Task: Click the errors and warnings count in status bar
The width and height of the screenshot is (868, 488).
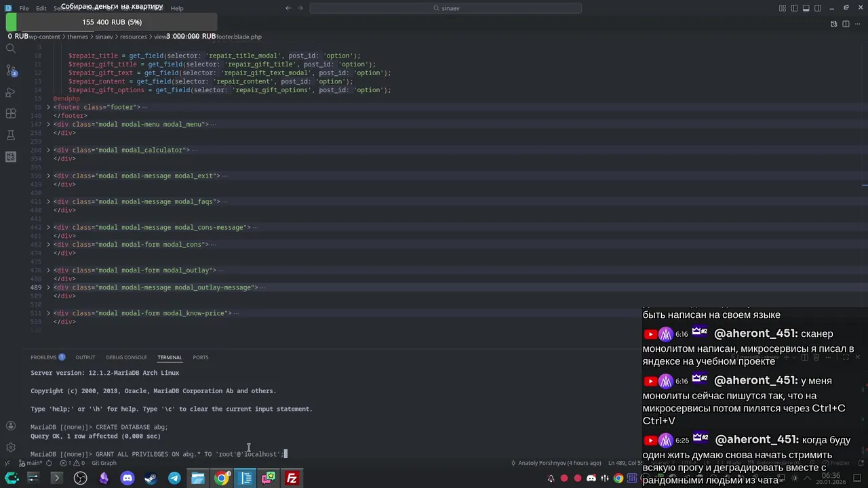Action: click(x=72, y=463)
